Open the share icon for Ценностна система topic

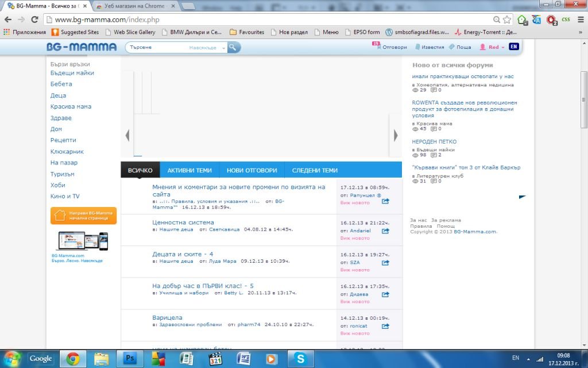[385, 231]
